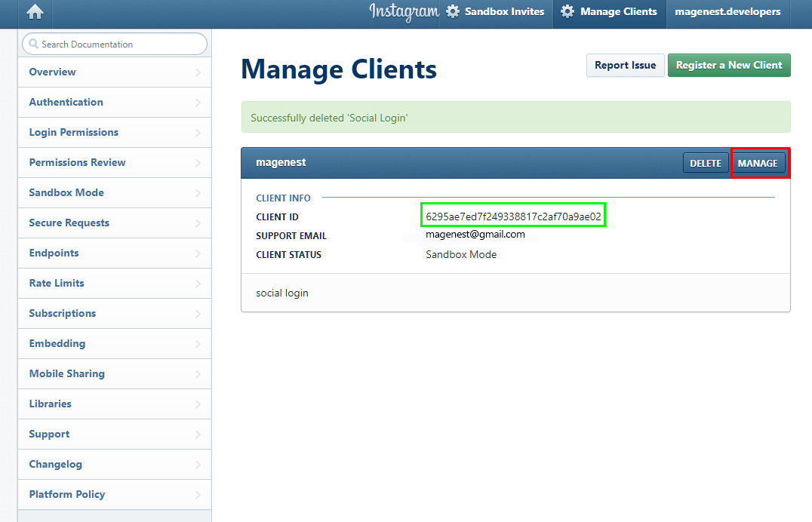
Task: Click the CLIENT ID label
Action: (277, 217)
